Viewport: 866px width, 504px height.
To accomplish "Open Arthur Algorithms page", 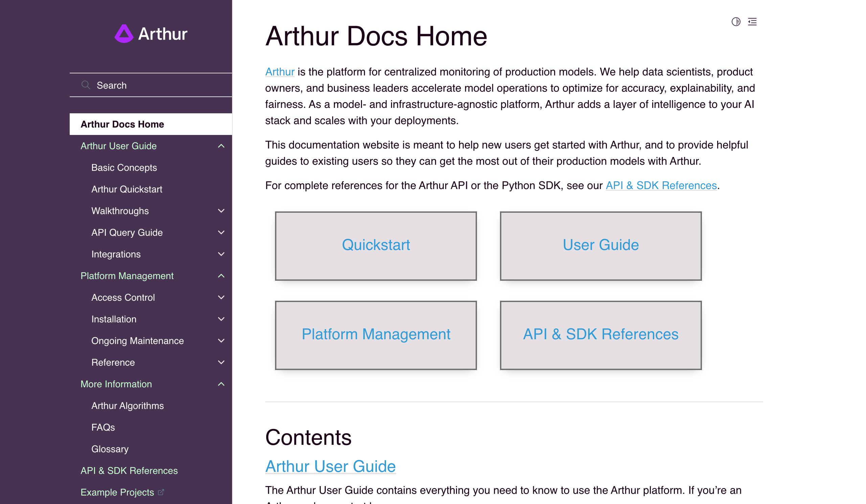I will [128, 406].
